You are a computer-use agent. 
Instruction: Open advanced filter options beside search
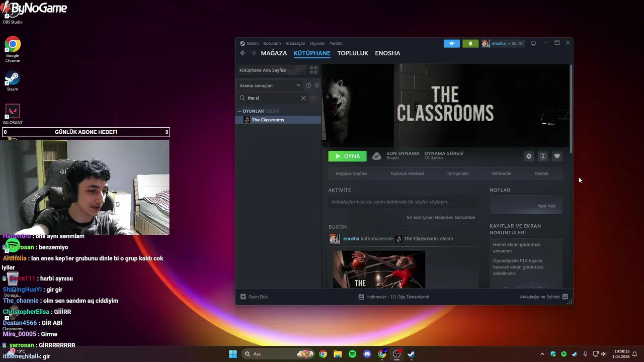(x=313, y=98)
